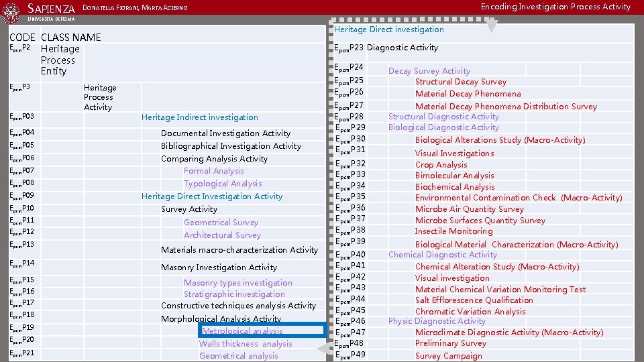Screen dimensions: 644x362
Task: Click 'Decay Survey Activity' entry
Action: coord(429,71)
